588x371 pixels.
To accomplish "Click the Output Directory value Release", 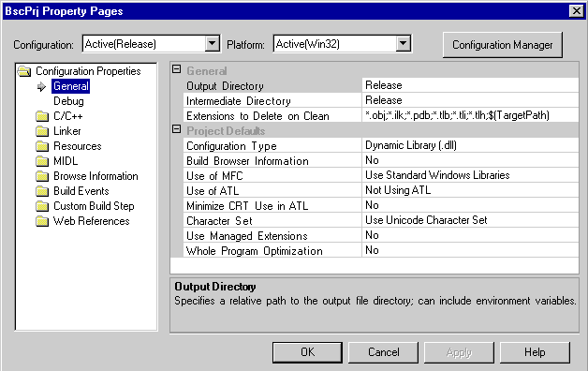I will tap(470, 85).
